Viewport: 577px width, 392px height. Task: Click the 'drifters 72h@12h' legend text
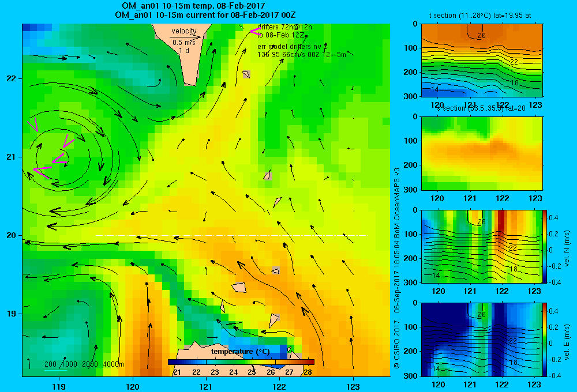tap(284, 27)
